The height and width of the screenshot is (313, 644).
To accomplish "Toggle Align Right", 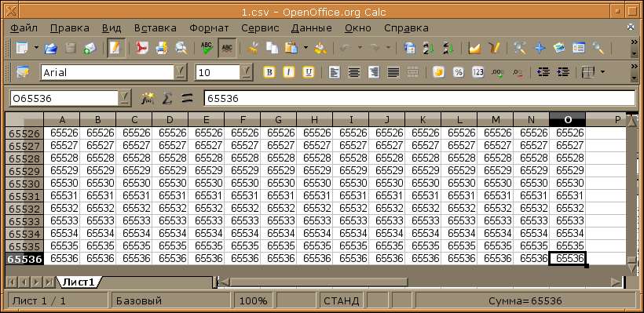I will click(x=374, y=73).
